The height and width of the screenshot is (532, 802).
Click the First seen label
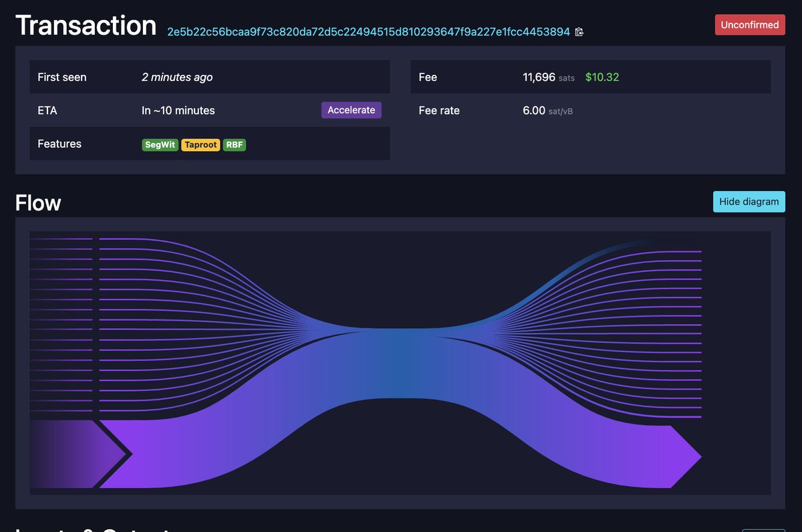[62, 77]
